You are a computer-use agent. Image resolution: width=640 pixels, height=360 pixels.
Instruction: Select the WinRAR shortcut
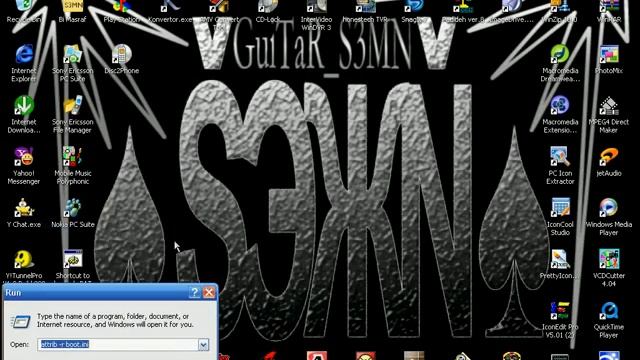point(609,10)
